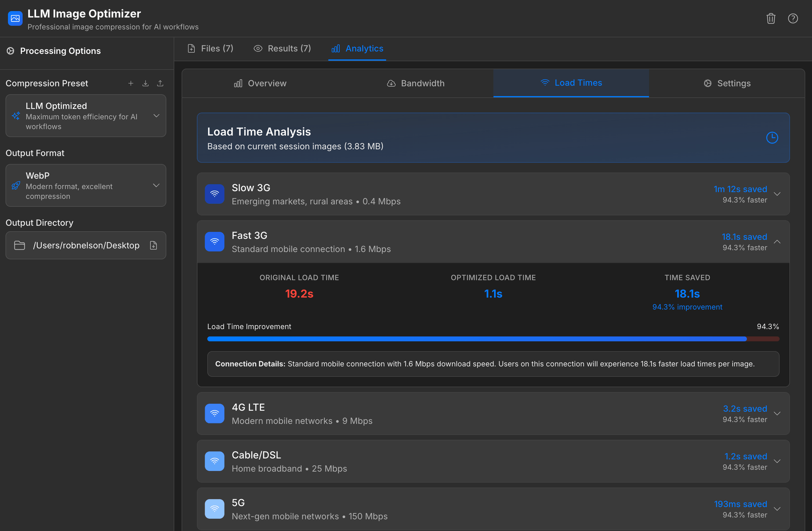
Task: Click 'Next-gen mobile networks • 150 Mbps' text
Action: (310, 516)
